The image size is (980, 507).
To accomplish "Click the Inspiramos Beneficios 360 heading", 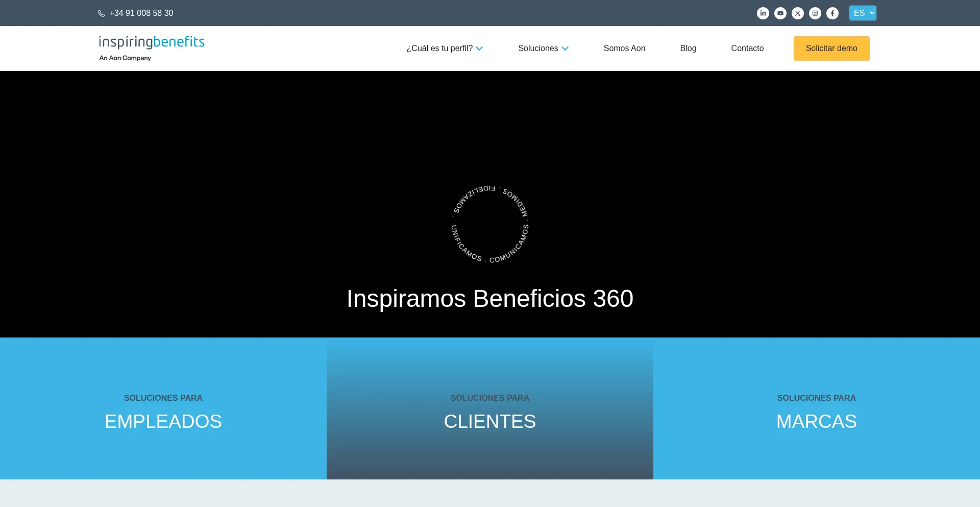I will click(x=489, y=299).
